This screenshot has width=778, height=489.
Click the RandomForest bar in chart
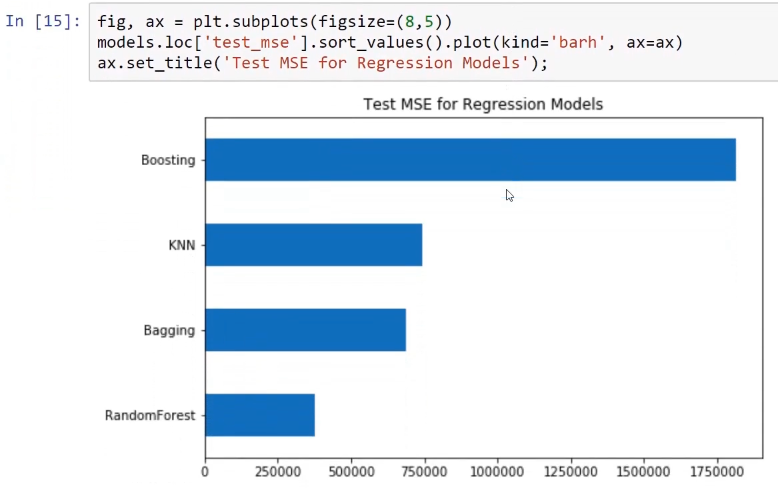coord(260,415)
